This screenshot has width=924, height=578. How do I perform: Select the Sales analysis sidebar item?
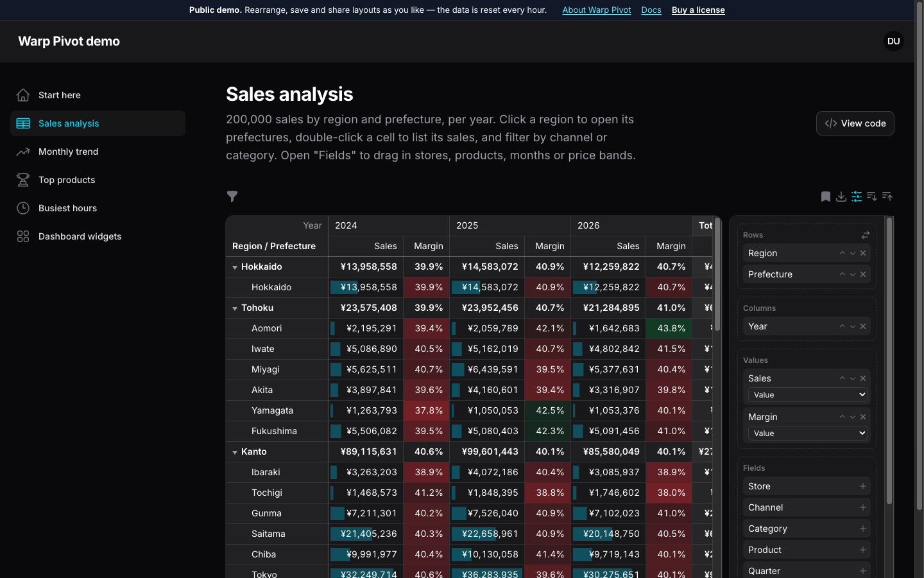pos(98,123)
